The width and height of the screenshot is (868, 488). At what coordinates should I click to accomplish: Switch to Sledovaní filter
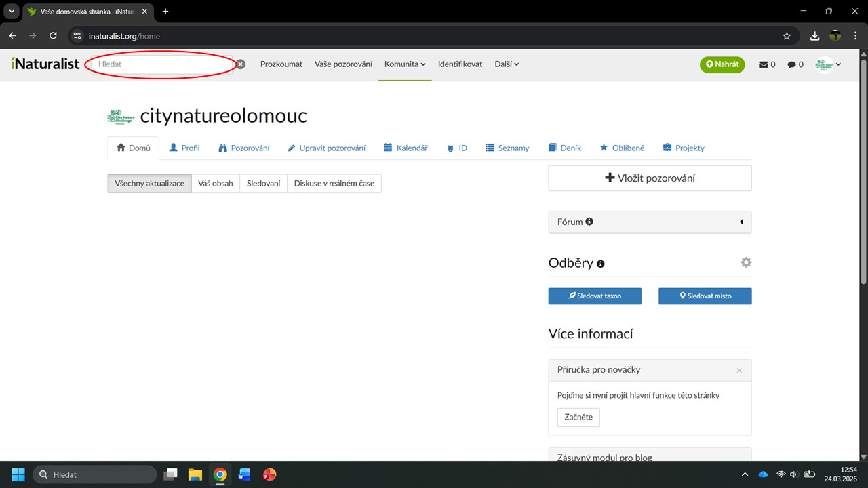pyautogui.click(x=263, y=183)
